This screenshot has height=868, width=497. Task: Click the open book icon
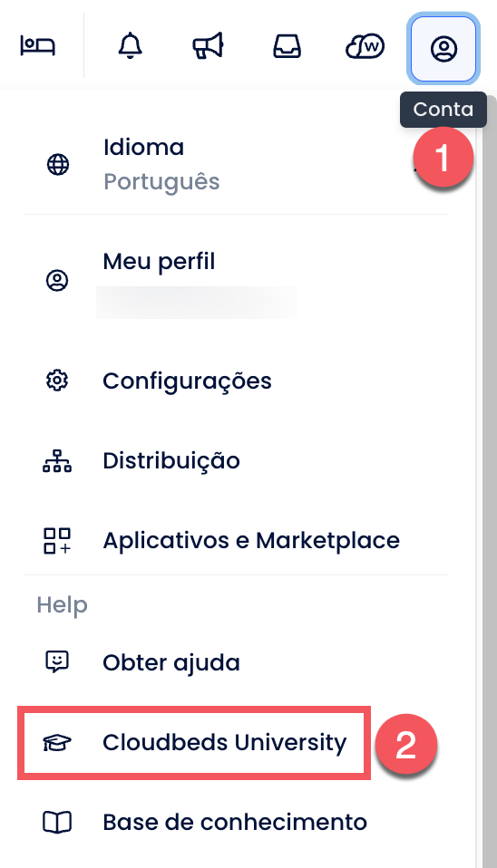click(57, 822)
